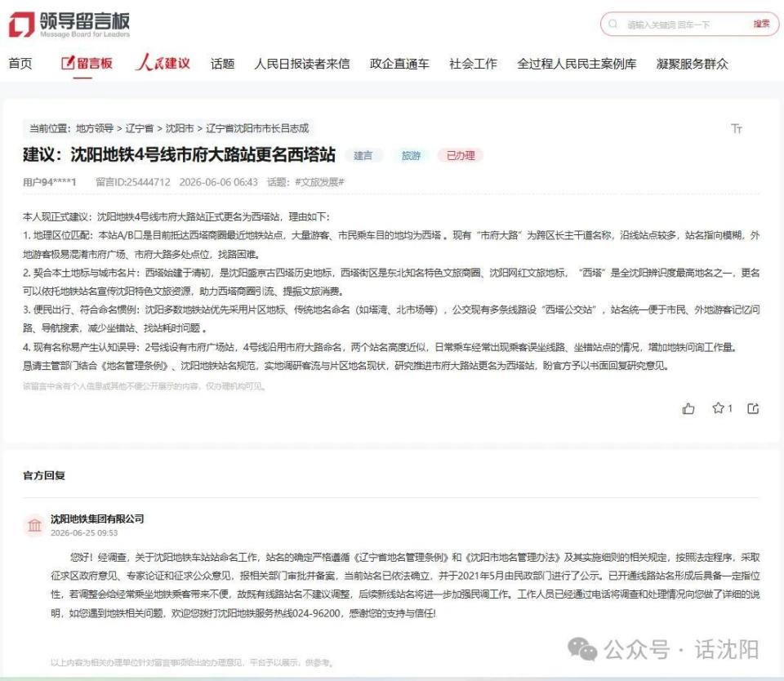Open 人民日报读者来信 navigation item
The image size is (784, 681).
[302, 64]
